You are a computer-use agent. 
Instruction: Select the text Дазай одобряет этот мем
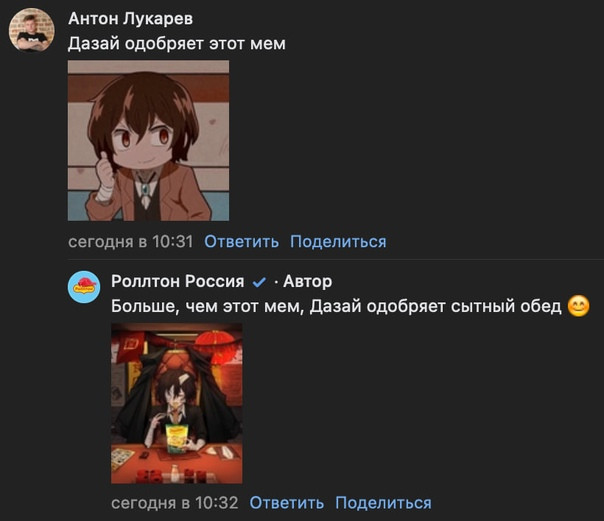click(177, 44)
